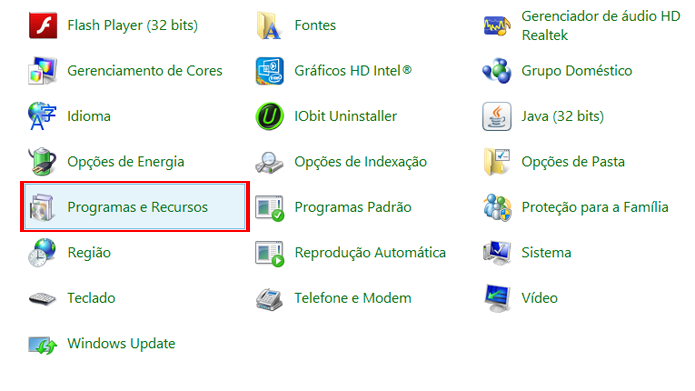
Task: Click Reprodução Automática icon
Action: tap(269, 254)
